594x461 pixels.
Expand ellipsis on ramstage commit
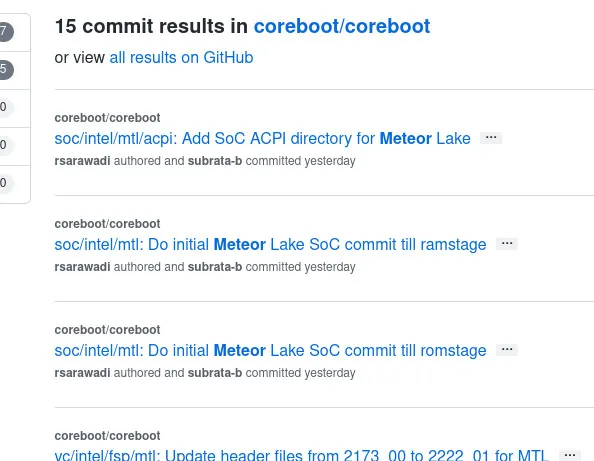506,244
